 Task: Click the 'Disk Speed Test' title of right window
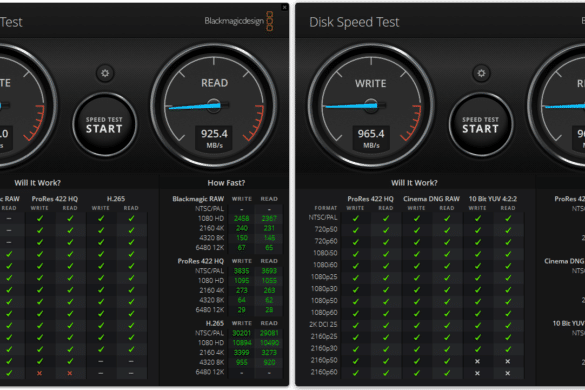click(354, 22)
